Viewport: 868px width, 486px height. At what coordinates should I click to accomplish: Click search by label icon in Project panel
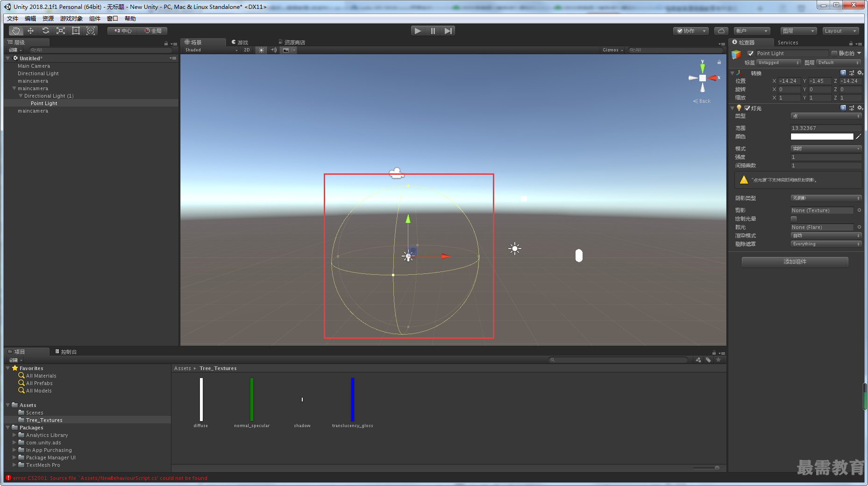[708, 360]
